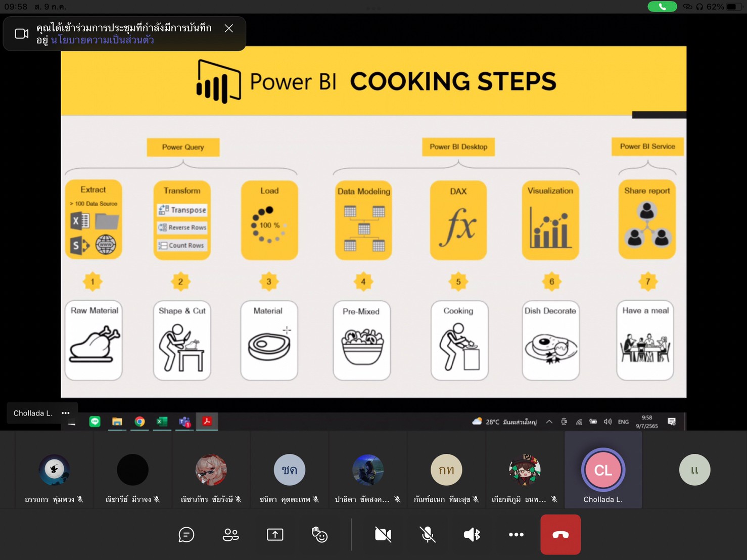747x560 pixels.
Task: Tap the green active call indicator
Action: pos(662,7)
